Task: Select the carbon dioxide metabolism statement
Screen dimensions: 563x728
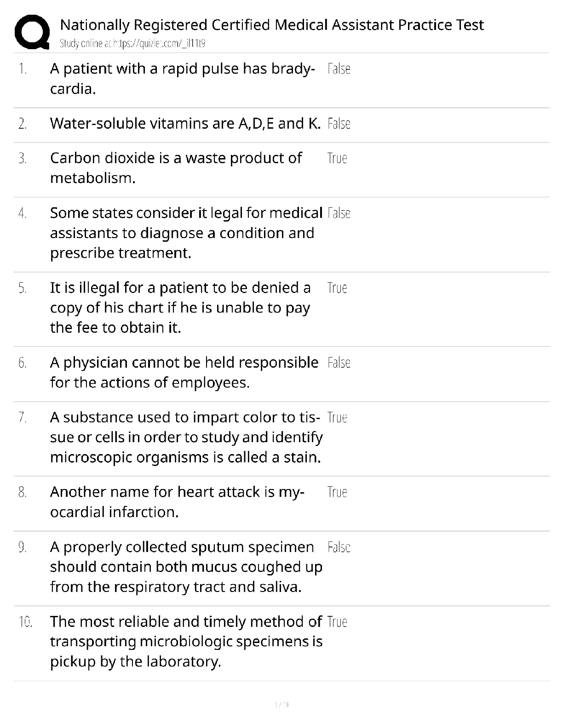Action: point(176,168)
